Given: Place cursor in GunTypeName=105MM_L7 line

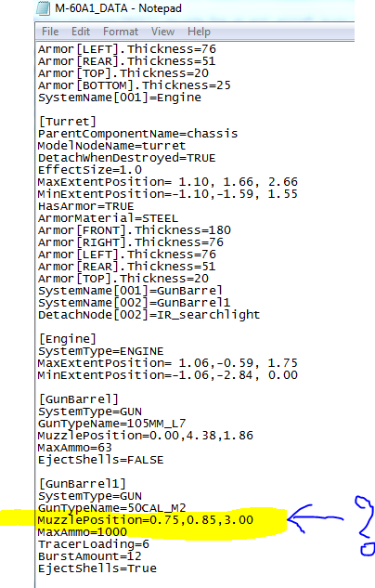Looking at the screenshot, I should (x=111, y=424).
